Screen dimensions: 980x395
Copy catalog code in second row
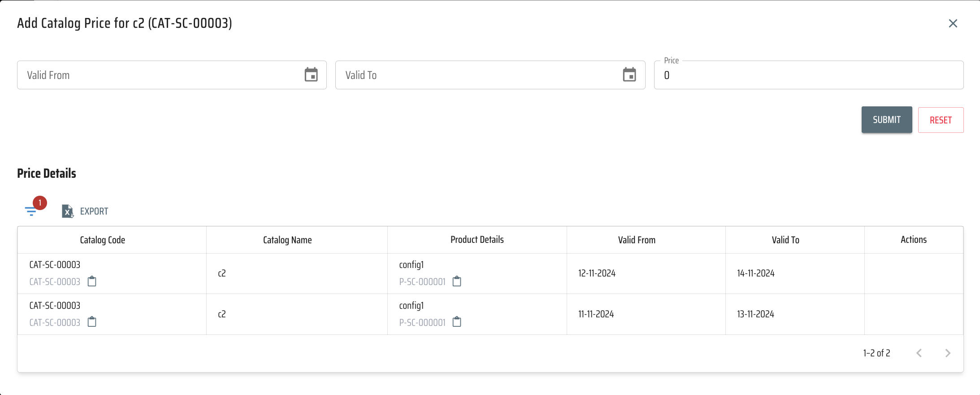point(92,322)
